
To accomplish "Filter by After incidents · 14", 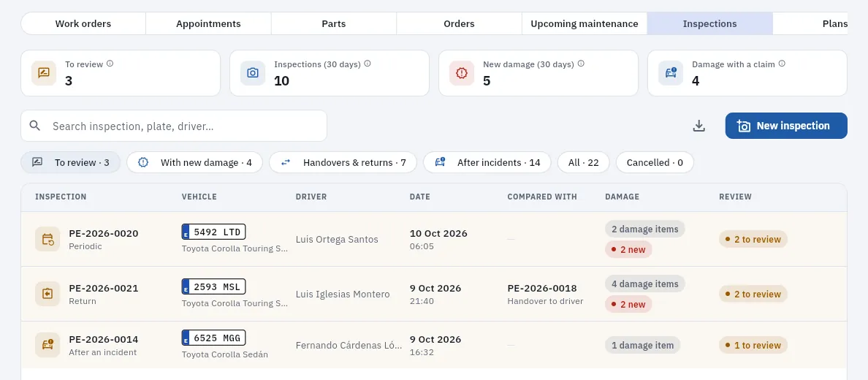I will click(x=487, y=162).
